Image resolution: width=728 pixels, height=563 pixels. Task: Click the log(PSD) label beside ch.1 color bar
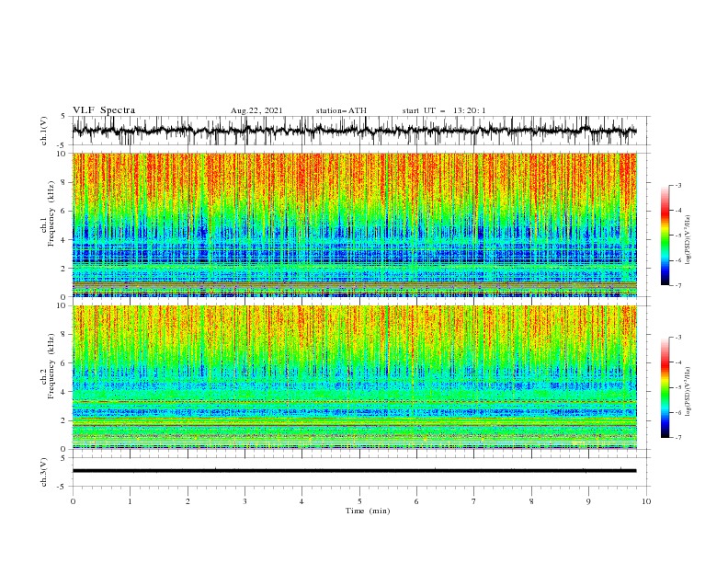(x=688, y=240)
